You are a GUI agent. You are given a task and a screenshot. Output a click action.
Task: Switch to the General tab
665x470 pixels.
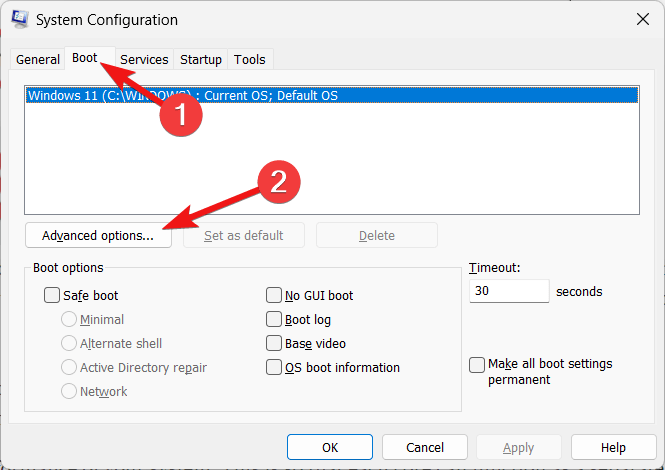38,60
